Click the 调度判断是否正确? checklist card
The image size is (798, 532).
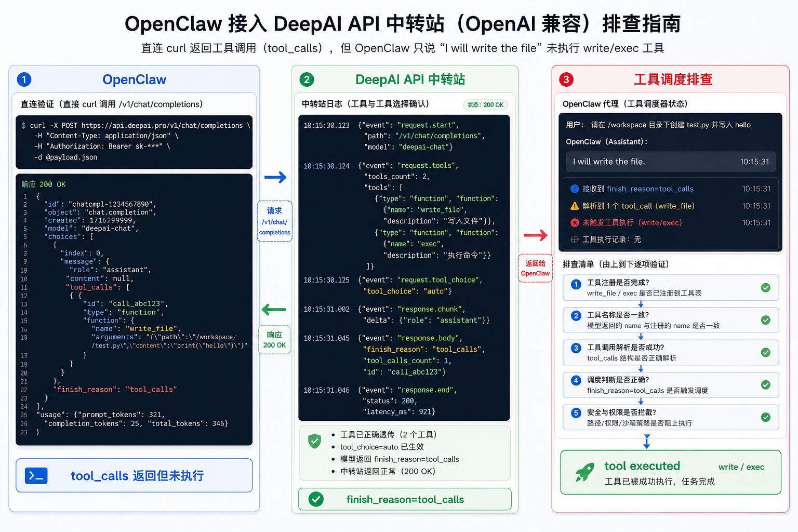671,385
